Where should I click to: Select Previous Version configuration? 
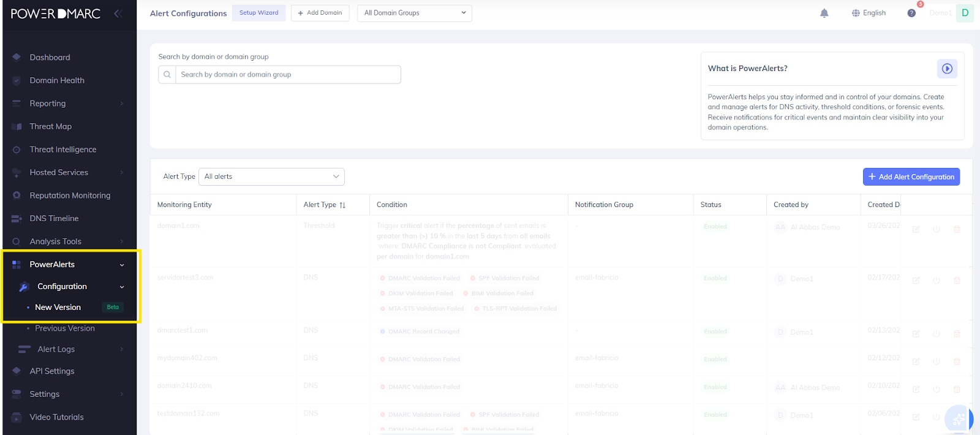click(x=65, y=328)
